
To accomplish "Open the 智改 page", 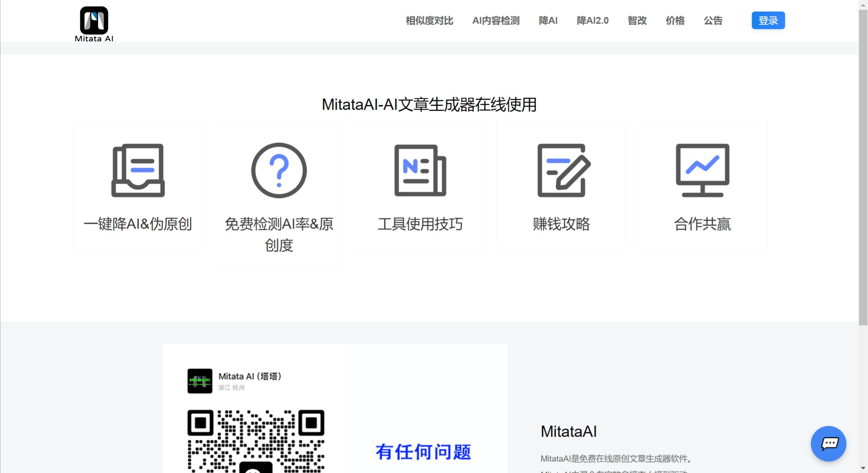I will click(636, 21).
